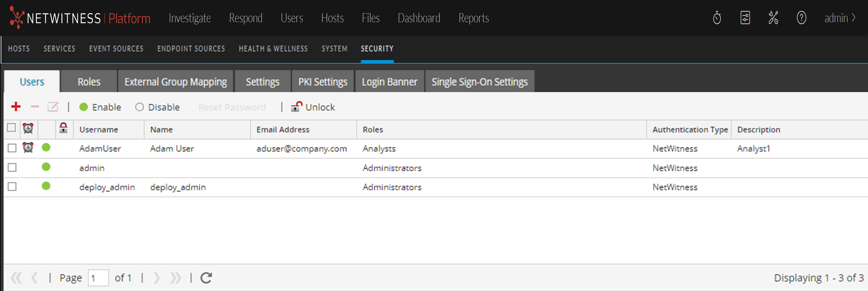Click the refresh icon in pagination bar
Screen dimensions: 868x291
206,278
